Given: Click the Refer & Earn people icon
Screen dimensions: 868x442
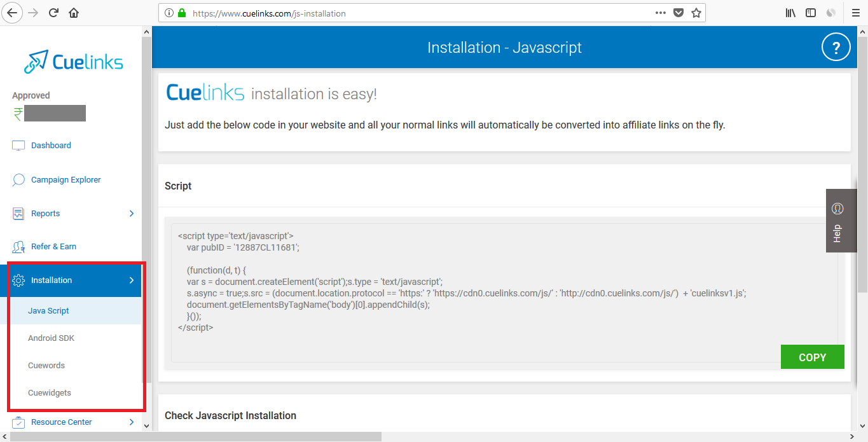Looking at the screenshot, I should tap(18, 247).
